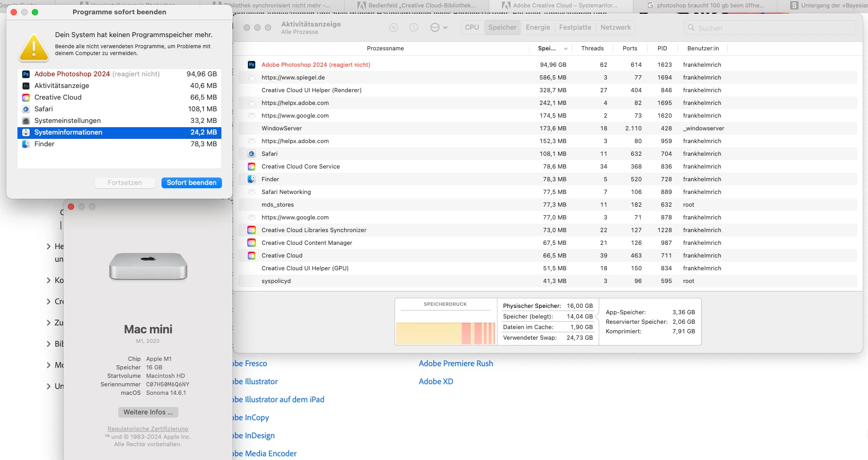Open the Energie tab
The image size is (868, 460).
[538, 28]
